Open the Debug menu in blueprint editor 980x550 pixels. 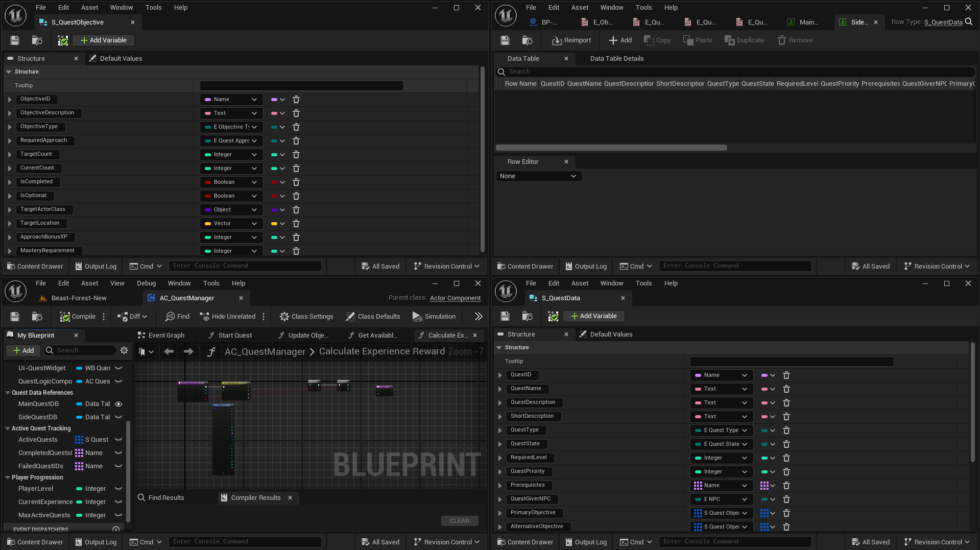[146, 283]
